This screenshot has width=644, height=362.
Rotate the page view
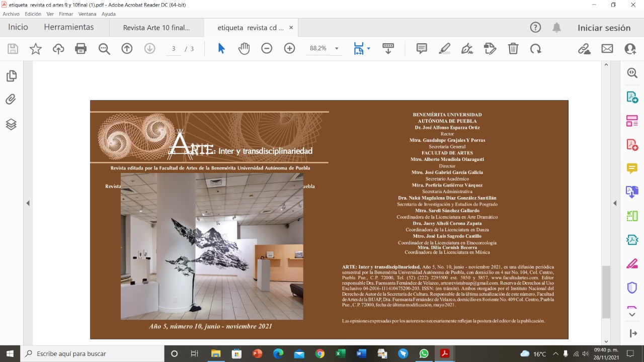click(x=535, y=49)
